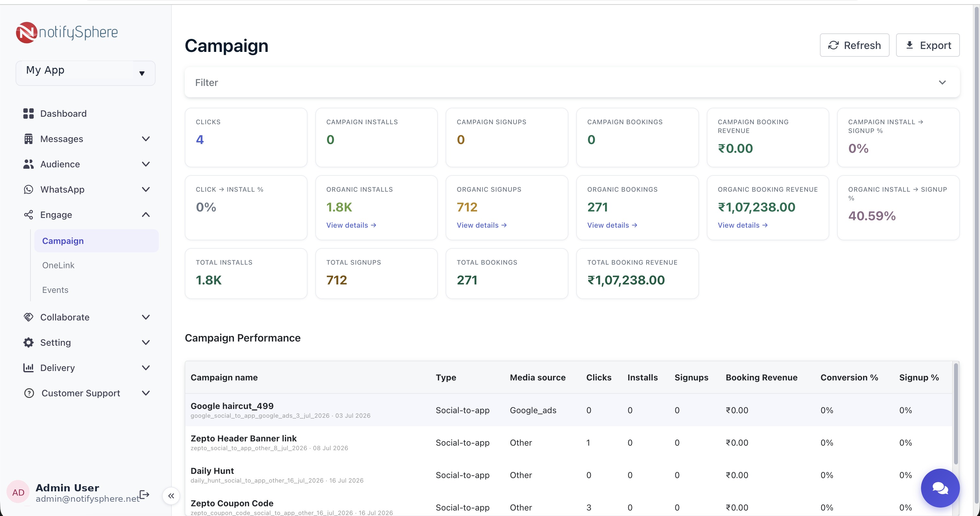Expand the Audience menu chevron
This screenshot has width=980, height=516.
[x=146, y=164]
